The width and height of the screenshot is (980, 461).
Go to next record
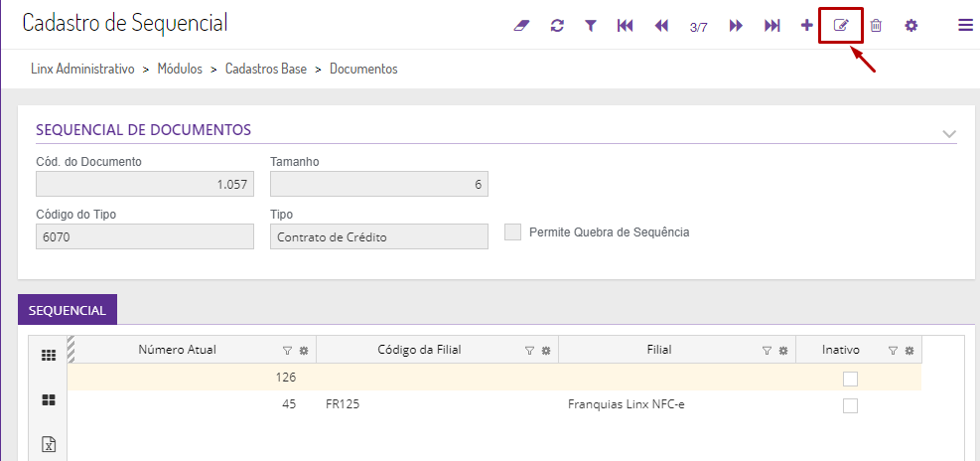(736, 26)
